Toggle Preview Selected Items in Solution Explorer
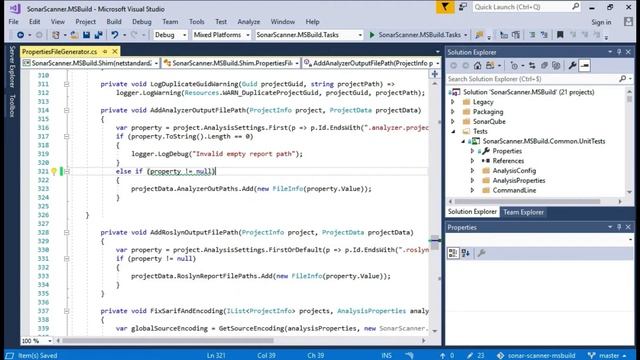Screen dimensions: 640x360 click(584, 66)
